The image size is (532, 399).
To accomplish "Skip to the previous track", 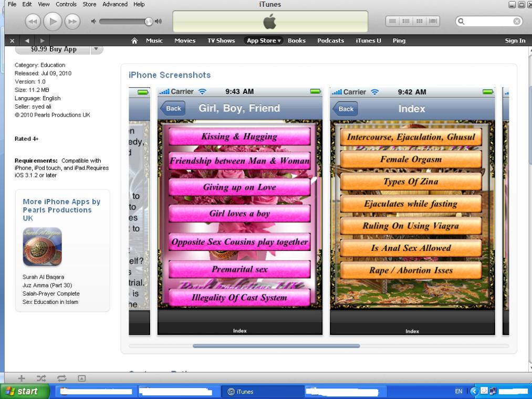I will [x=33, y=22].
